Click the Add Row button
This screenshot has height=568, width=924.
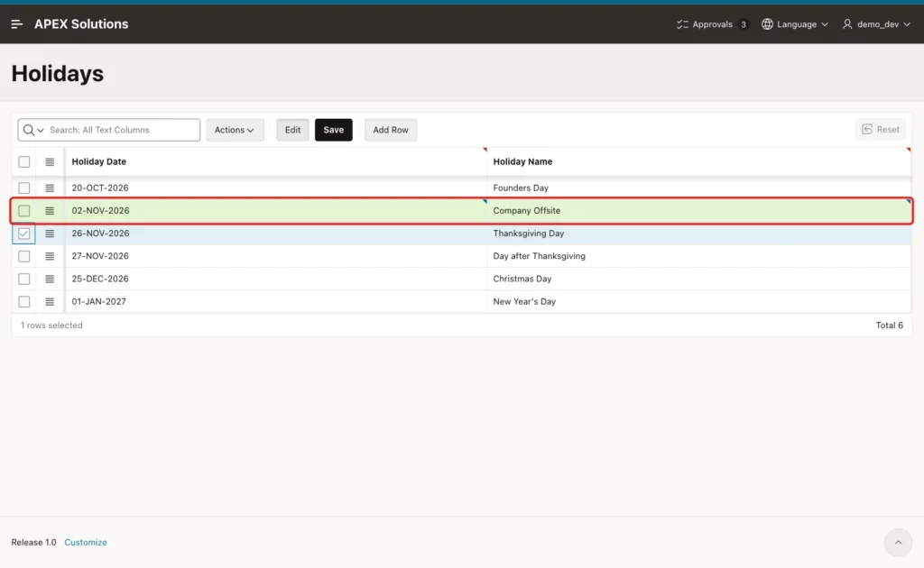click(391, 130)
